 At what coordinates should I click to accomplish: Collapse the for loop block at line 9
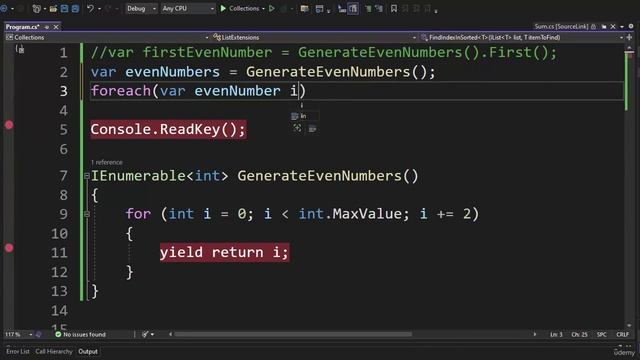[x=87, y=214]
